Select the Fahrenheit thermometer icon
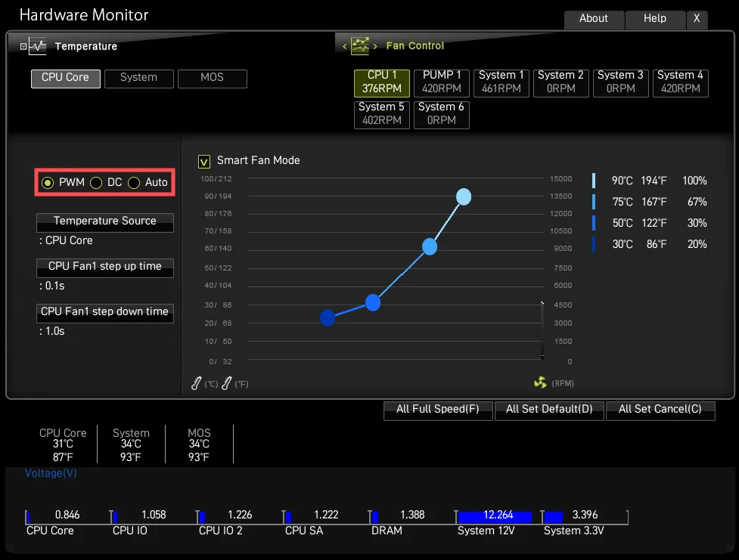 coord(225,383)
